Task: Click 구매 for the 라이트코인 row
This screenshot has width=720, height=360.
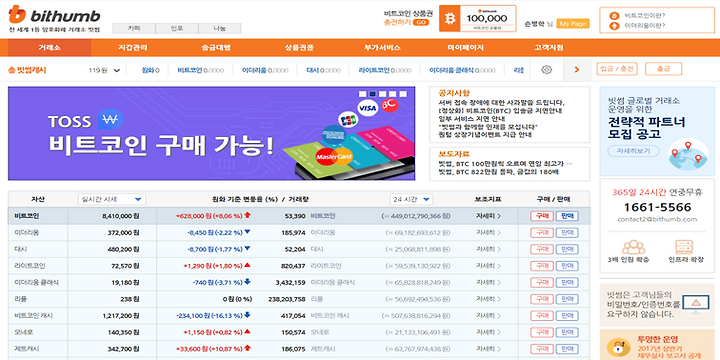Action: (x=541, y=265)
